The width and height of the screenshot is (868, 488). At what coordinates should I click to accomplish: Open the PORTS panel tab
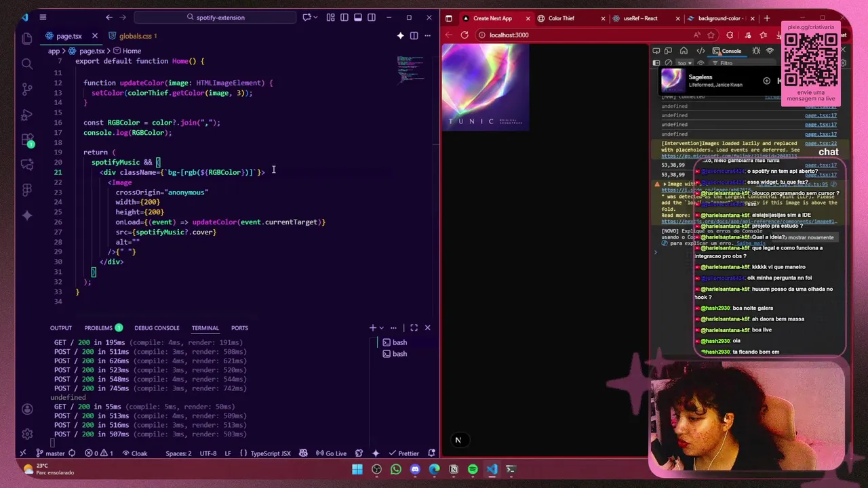[239, 328]
